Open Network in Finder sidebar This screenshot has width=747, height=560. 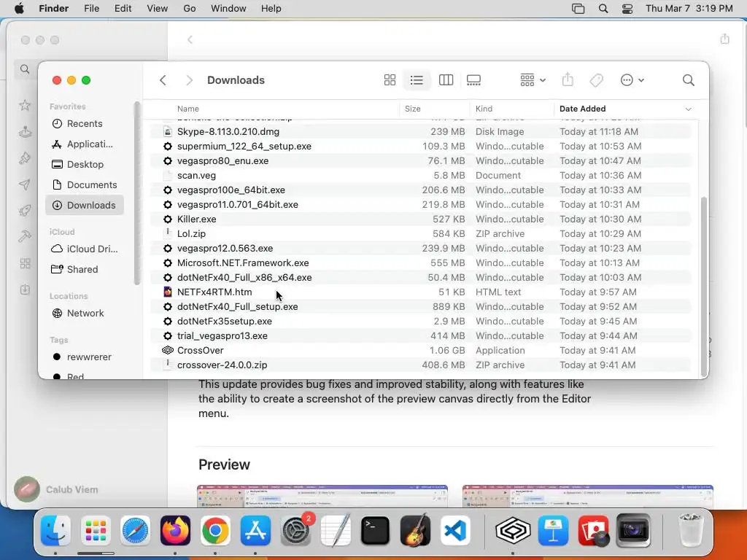click(x=85, y=314)
